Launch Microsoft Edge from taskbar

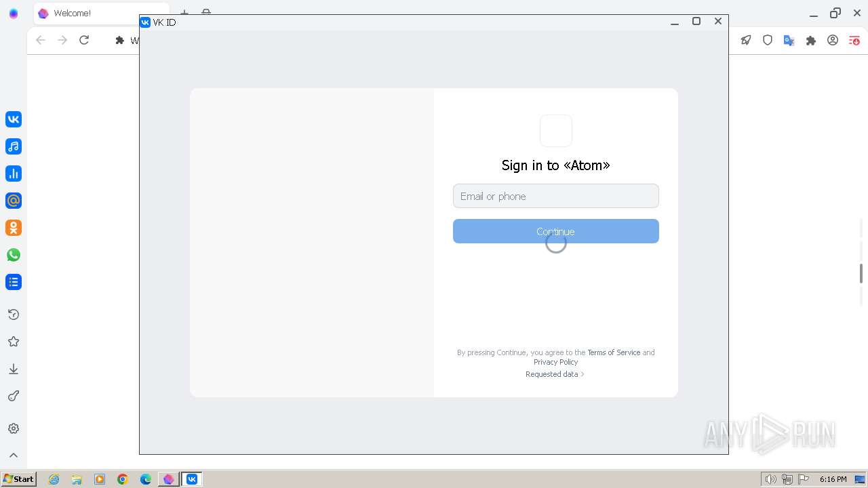tap(146, 479)
